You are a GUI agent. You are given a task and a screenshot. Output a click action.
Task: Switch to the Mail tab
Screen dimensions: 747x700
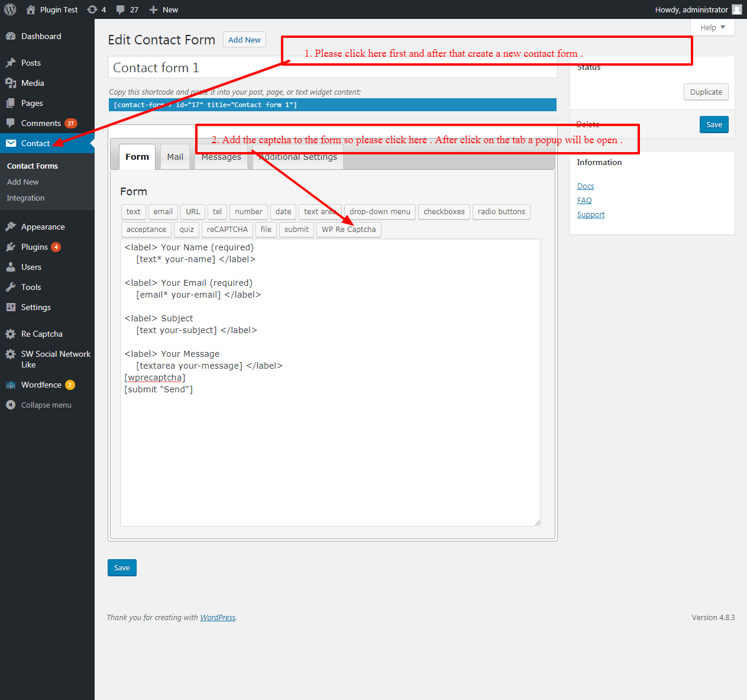[x=175, y=157]
